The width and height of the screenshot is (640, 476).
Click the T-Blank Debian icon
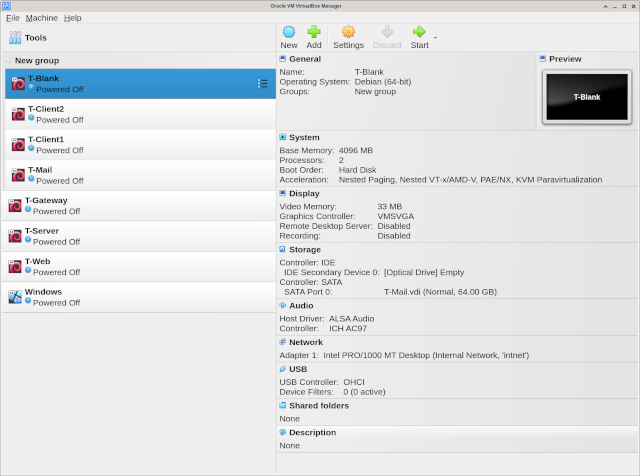coord(18,84)
